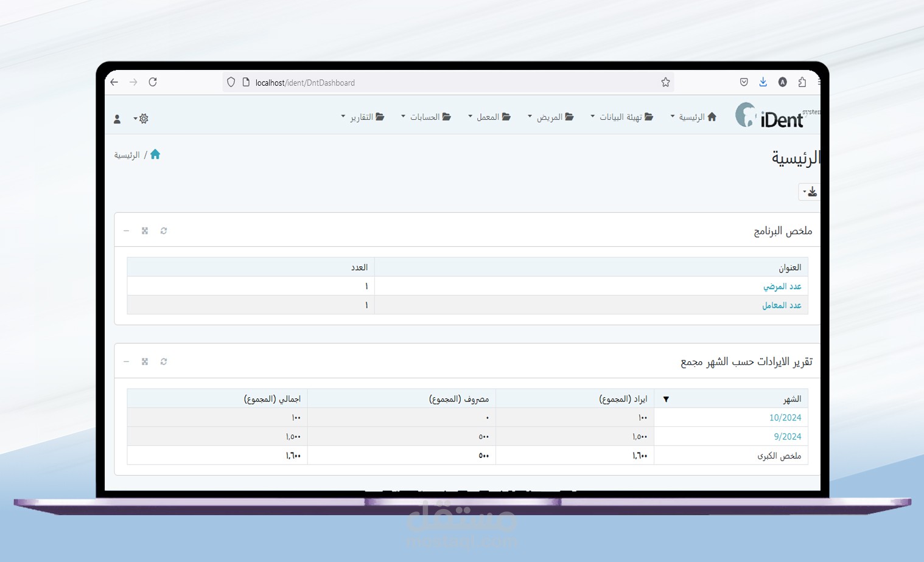Click the ملخص البرنامج panel title
Screen dimensions: 924x562
pos(783,231)
